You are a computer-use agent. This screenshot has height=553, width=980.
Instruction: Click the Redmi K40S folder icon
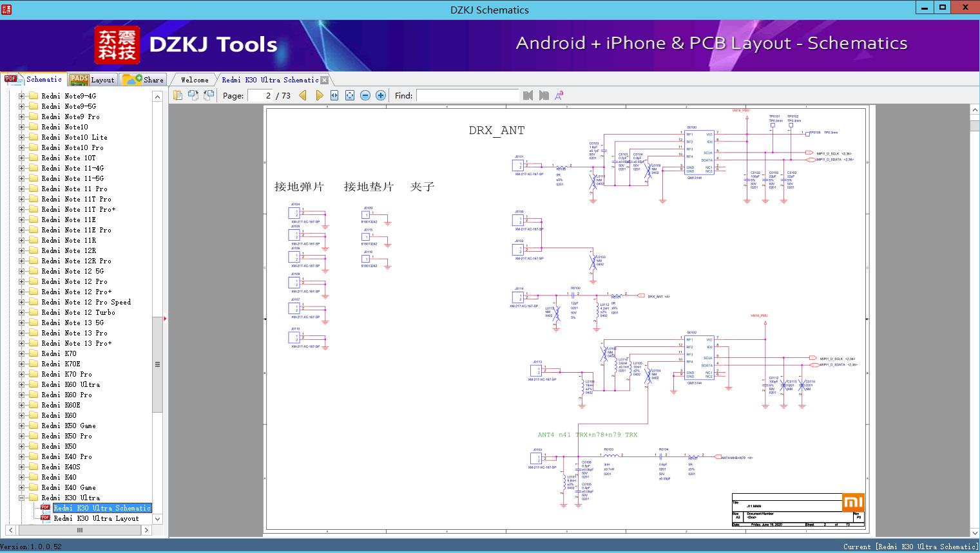(x=34, y=467)
